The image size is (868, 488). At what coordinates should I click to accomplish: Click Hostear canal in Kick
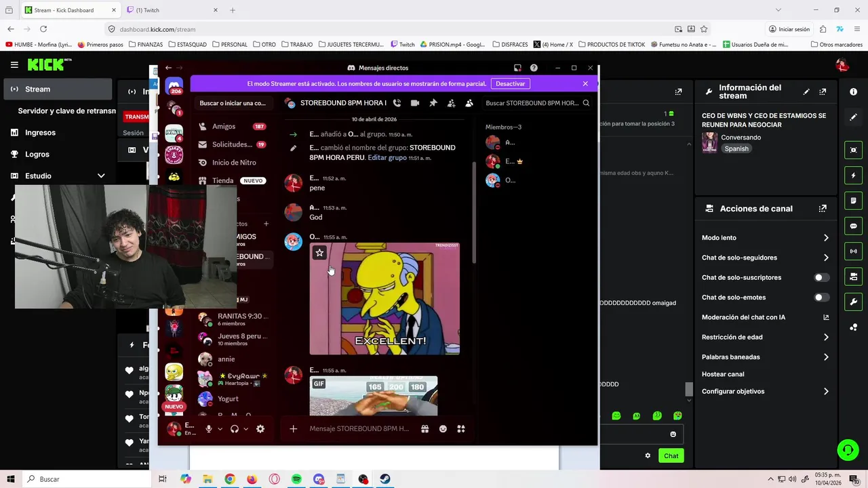(723, 374)
